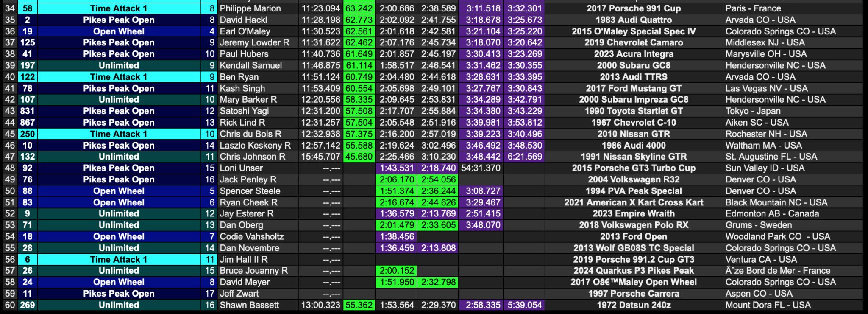Select the Tokyo - Japan location
Screen dimensions: 868x314
pyautogui.click(x=753, y=111)
